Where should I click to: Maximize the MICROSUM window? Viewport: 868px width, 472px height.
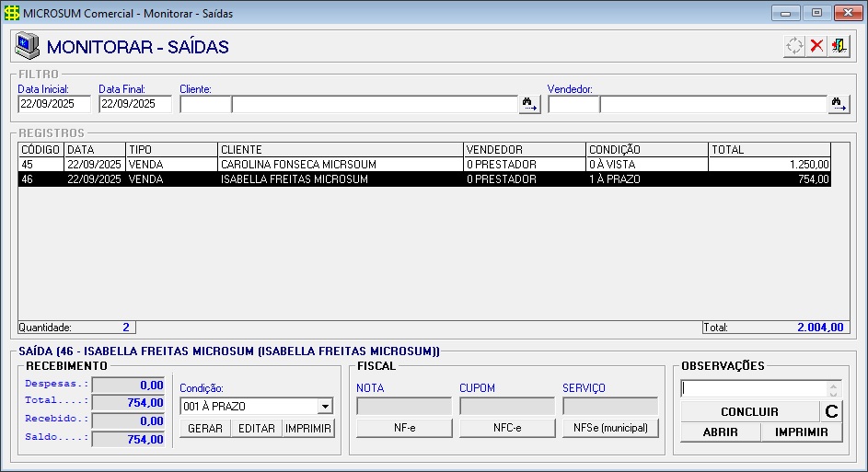tap(816, 13)
